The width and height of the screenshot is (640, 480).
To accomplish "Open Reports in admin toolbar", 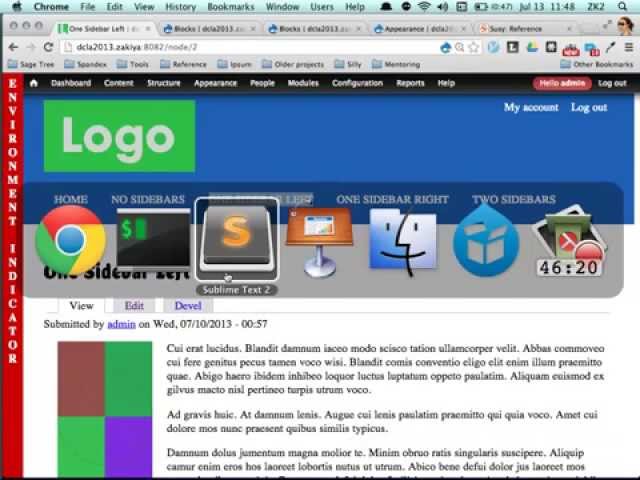I will (410, 83).
